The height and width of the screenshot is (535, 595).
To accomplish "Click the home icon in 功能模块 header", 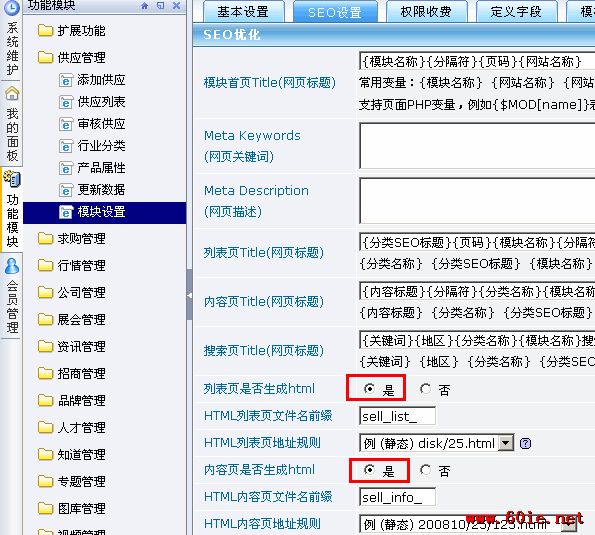I will point(144,6).
